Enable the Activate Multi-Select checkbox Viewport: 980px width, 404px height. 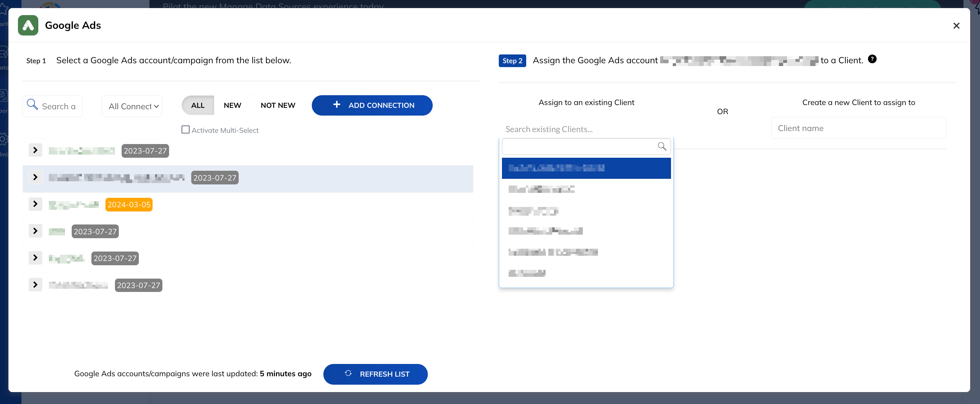click(x=185, y=130)
